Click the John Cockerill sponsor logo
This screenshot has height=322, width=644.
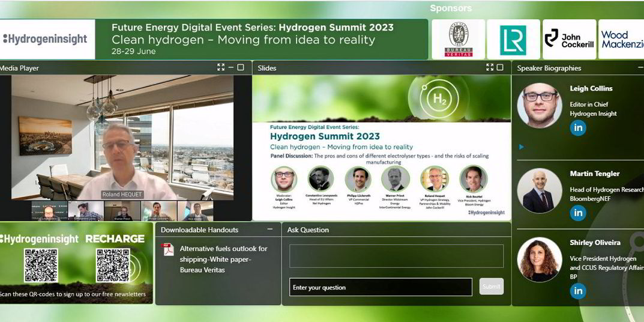pos(569,40)
